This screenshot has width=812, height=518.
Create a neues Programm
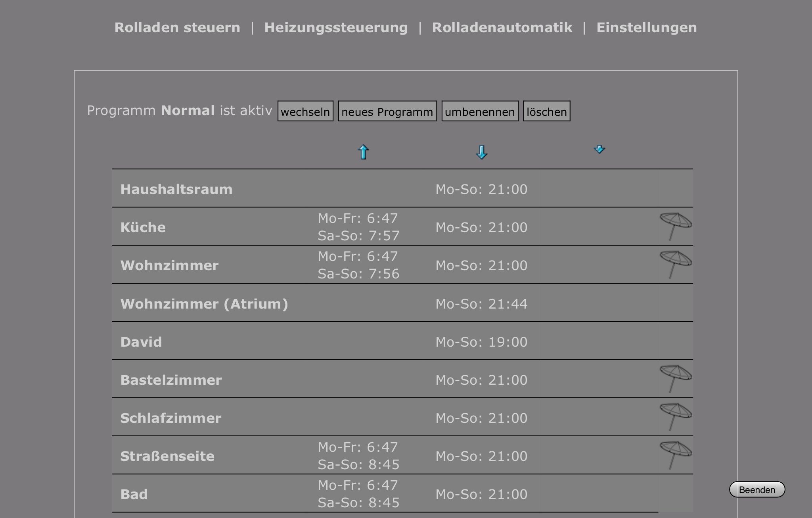pyautogui.click(x=387, y=111)
